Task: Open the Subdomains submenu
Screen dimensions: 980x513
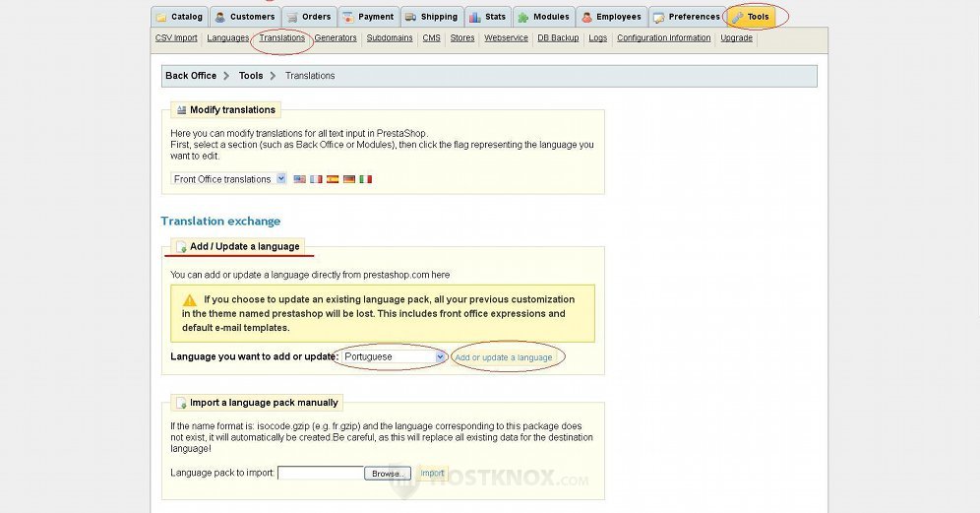Action: pos(390,38)
